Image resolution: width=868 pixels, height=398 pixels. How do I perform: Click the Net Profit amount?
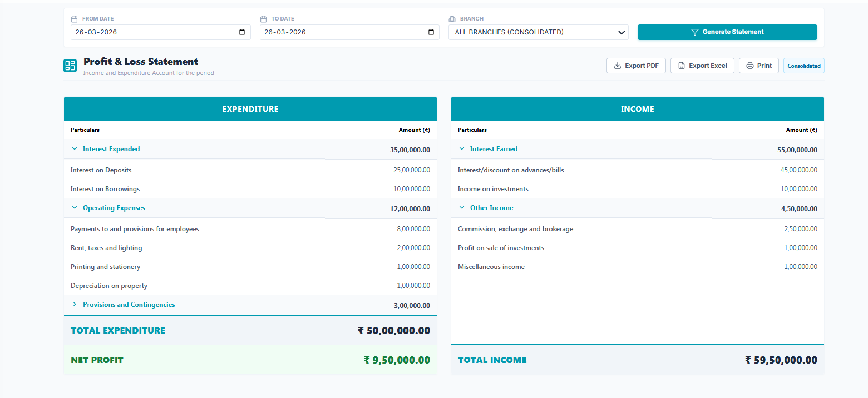397,360
